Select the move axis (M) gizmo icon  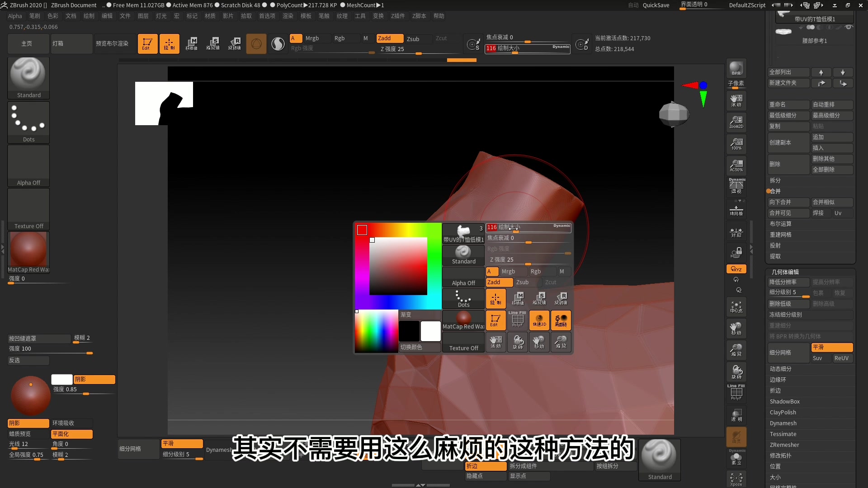coord(365,38)
